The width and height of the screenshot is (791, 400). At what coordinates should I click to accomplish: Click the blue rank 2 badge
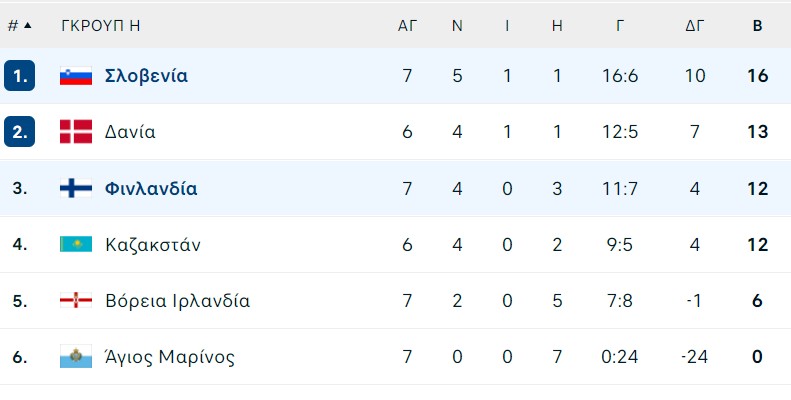(20, 132)
